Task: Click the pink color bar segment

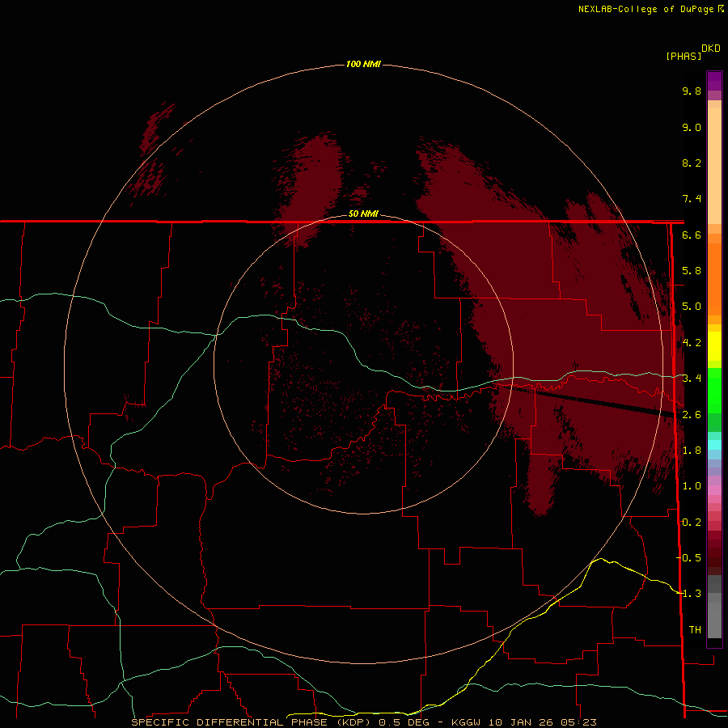Action: pyautogui.click(x=714, y=490)
